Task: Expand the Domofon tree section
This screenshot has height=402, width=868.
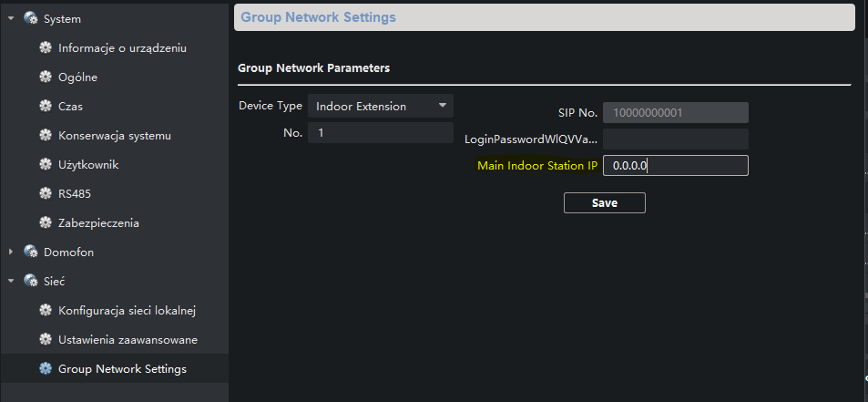Action: (x=11, y=252)
